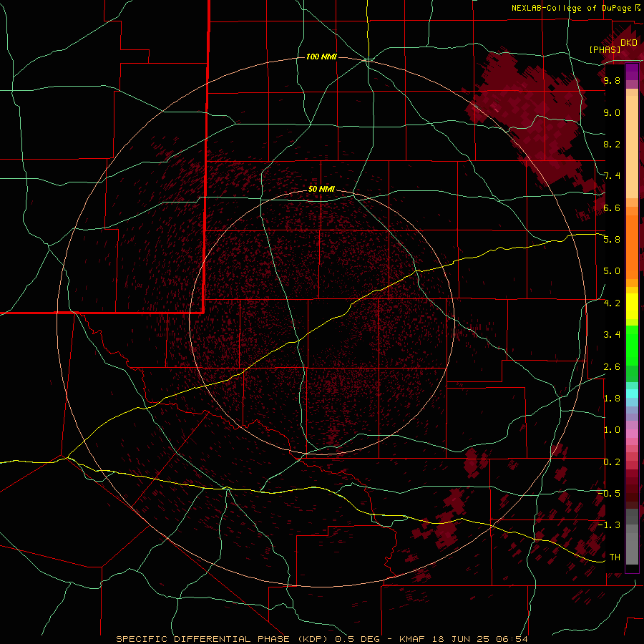Click the 2.6 scale value

(612, 367)
